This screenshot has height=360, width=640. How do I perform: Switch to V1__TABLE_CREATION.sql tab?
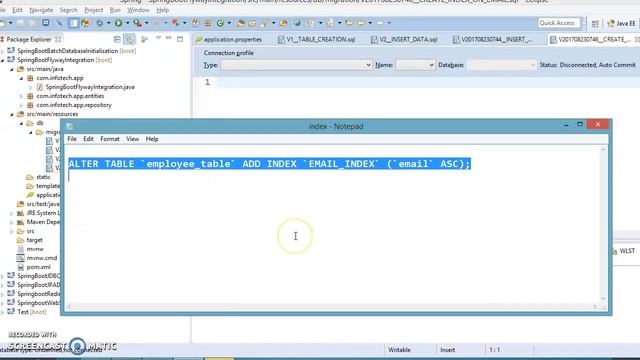tap(317, 40)
